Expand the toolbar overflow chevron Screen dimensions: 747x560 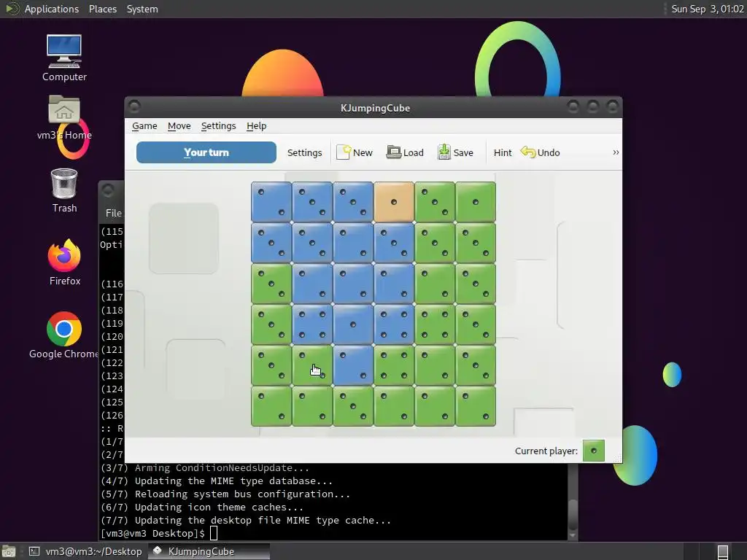tap(616, 152)
